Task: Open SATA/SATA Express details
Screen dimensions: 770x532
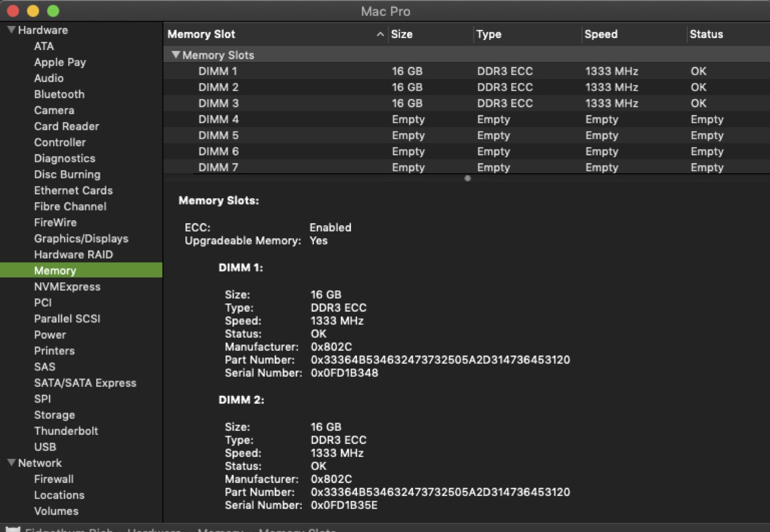Action: (85, 383)
